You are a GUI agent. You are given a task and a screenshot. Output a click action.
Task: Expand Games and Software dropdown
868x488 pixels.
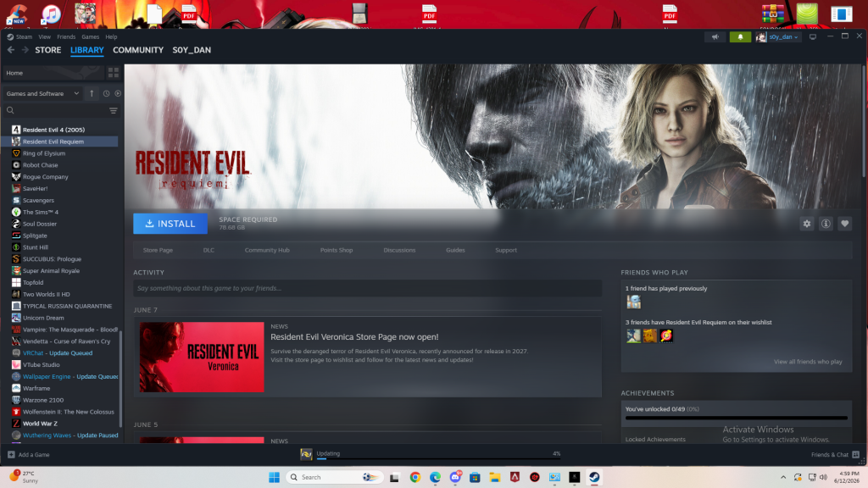point(42,93)
